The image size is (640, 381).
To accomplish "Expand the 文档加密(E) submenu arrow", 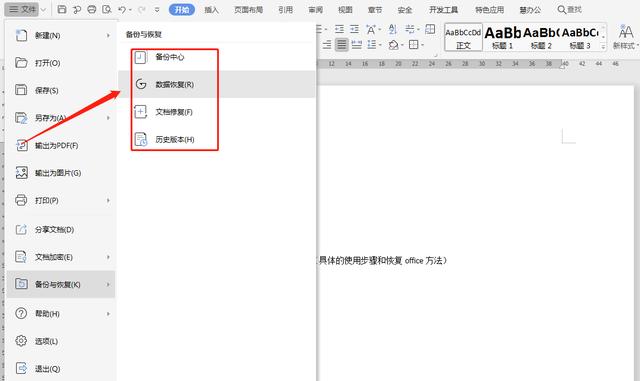I will [x=108, y=257].
